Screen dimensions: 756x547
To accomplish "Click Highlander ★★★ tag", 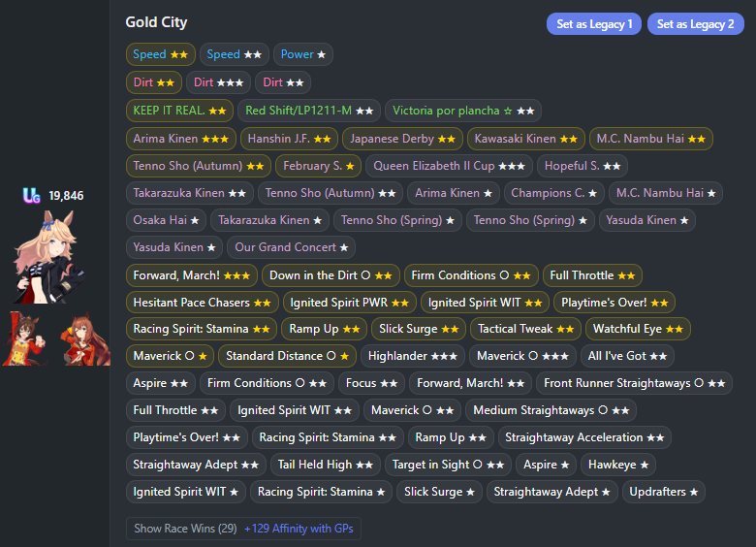I will click(x=413, y=356).
